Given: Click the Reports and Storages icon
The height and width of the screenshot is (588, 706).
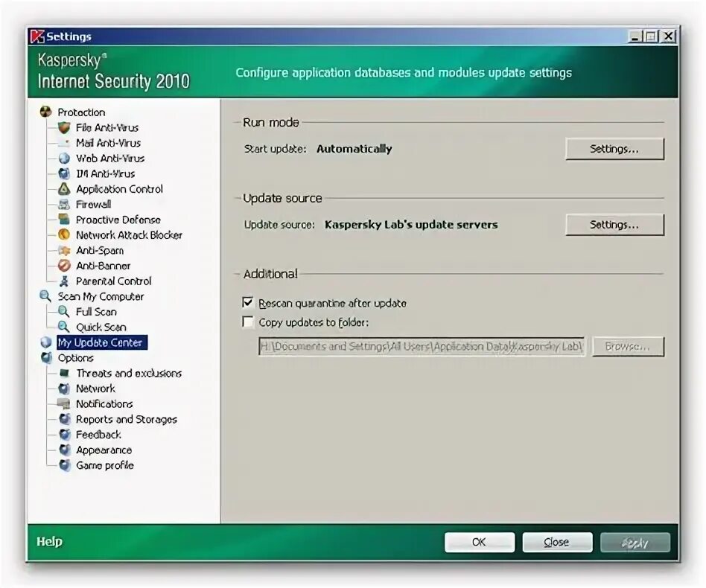Looking at the screenshot, I should tap(65, 419).
